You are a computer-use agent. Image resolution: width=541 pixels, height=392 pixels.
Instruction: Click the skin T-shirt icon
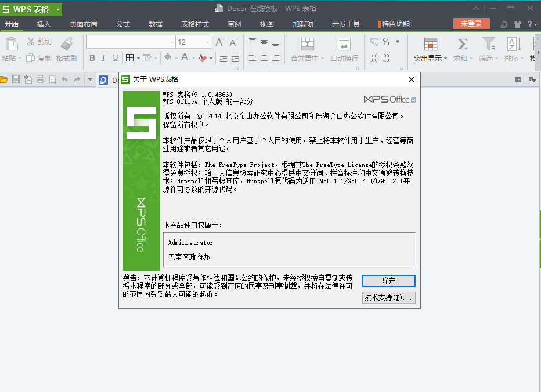518,24
